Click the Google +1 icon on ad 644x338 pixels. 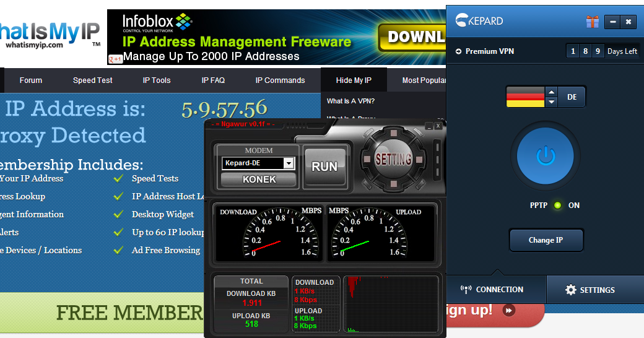coord(115,59)
